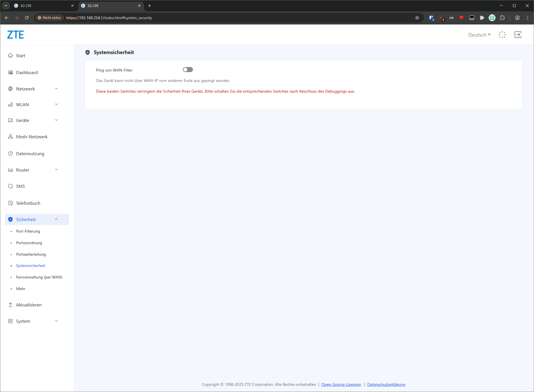Open the Telefonbuch page
Viewport: 534px width, 392px height.
(x=28, y=203)
